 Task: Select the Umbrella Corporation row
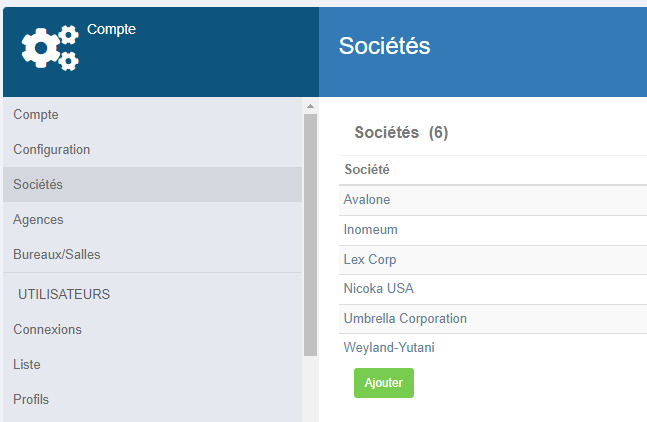[493, 319]
